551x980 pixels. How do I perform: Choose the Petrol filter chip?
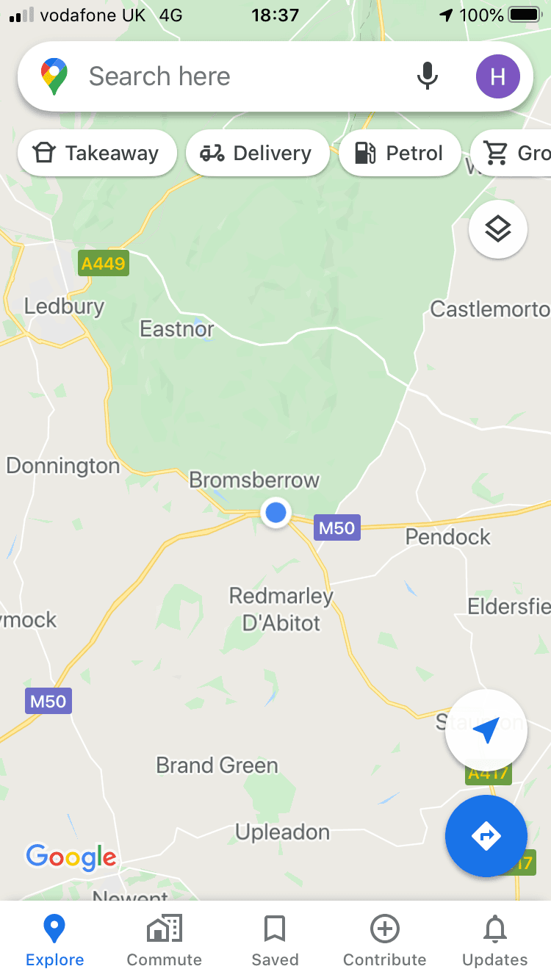coord(400,153)
